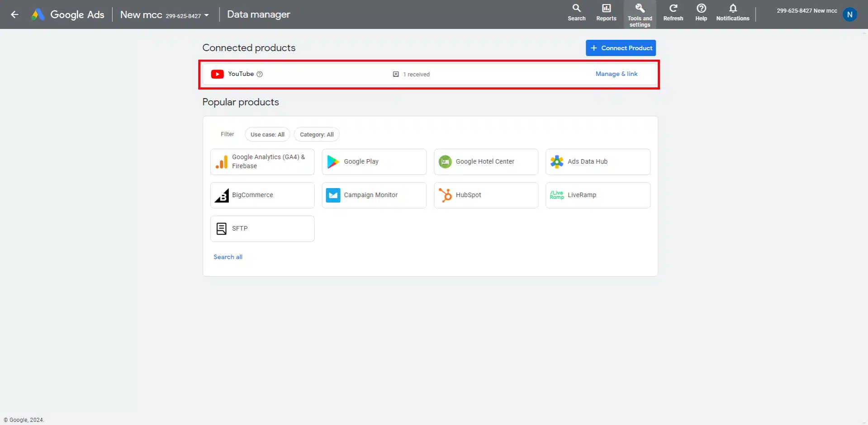Select the Google Hotel Center label
868x425 pixels.
point(485,161)
